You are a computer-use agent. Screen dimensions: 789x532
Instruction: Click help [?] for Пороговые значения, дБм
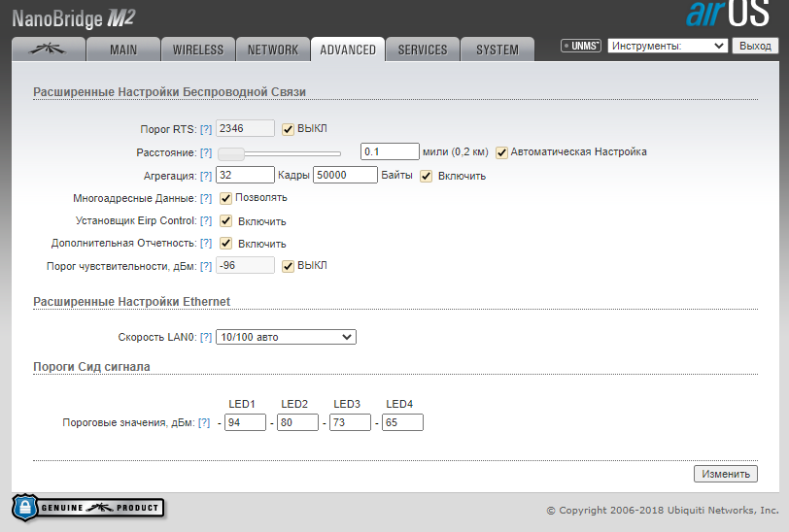click(x=204, y=423)
